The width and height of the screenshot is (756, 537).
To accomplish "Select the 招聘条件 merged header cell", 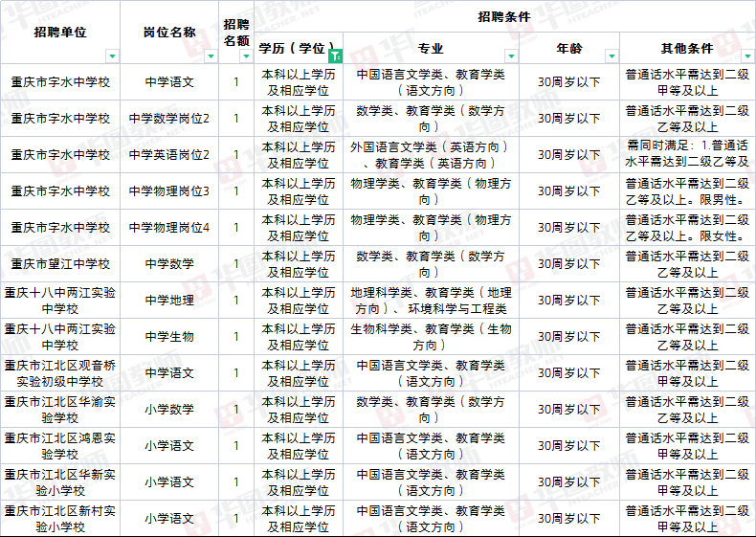I will [503, 17].
